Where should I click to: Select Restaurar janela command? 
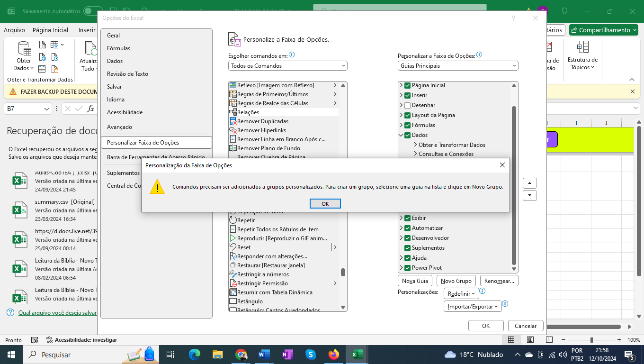click(284, 265)
